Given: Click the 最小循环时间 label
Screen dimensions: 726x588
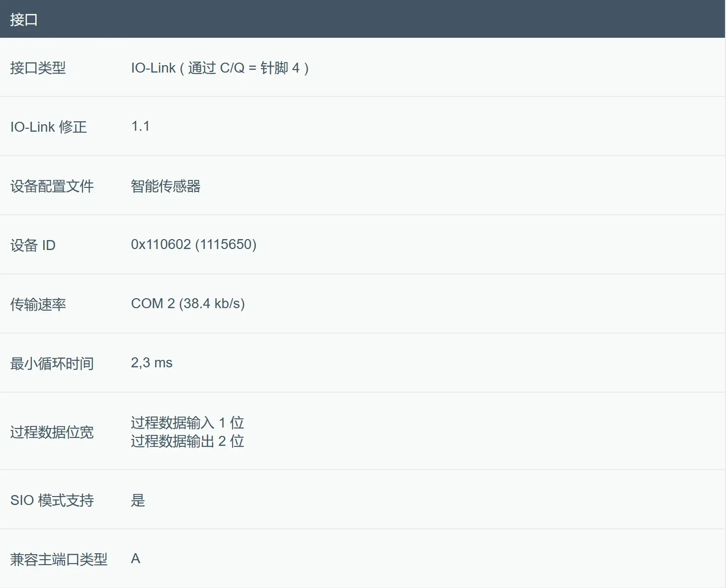Looking at the screenshot, I should coord(52,363).
